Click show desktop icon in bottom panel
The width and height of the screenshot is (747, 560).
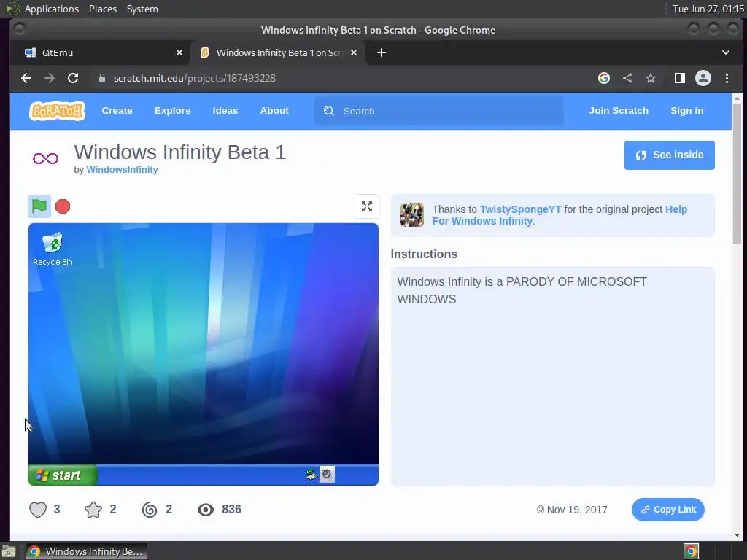pyautogui.click(x=9, y=551)
